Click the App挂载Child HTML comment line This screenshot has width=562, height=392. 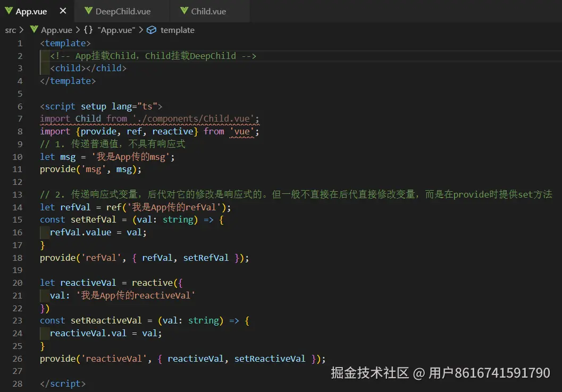153,56
